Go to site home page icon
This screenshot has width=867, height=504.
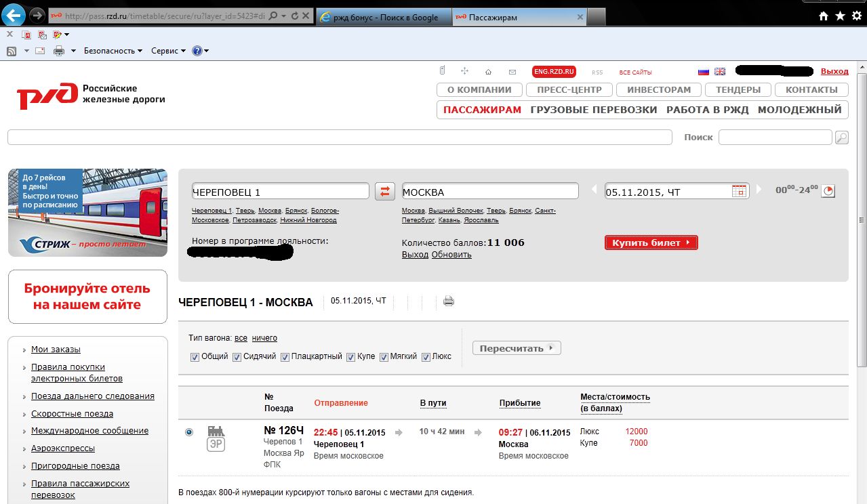click(488, 72)
